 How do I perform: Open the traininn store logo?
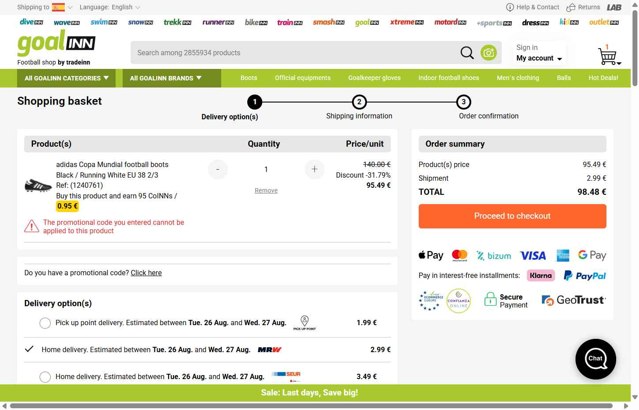290,22
